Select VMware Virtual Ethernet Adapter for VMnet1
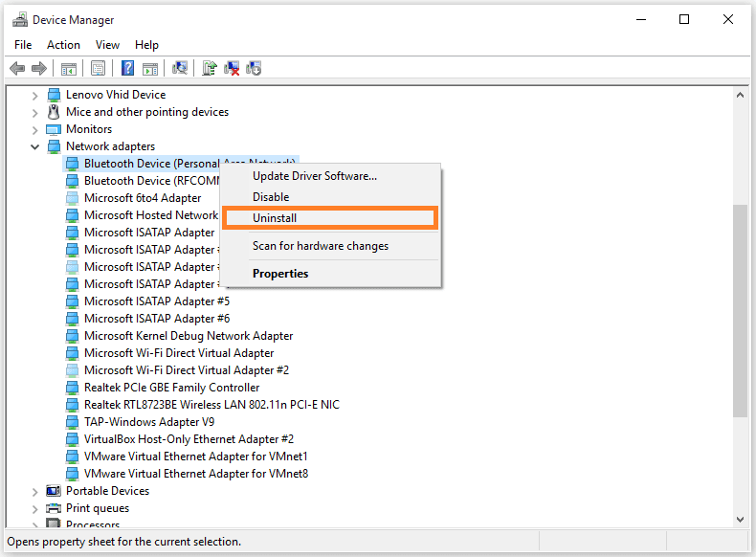The width and height of the screenshot is (756, 557). (196, 457)
